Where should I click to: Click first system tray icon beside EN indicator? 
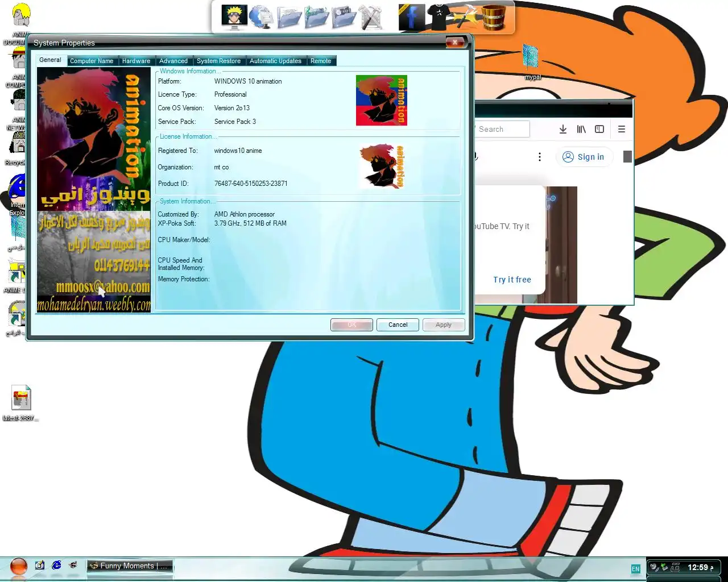654,567
